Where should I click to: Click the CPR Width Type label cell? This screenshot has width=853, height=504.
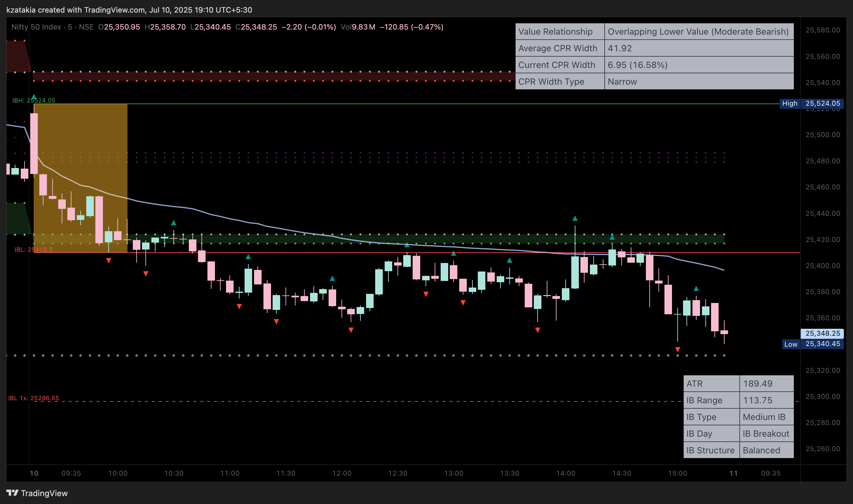pos(560,81)
